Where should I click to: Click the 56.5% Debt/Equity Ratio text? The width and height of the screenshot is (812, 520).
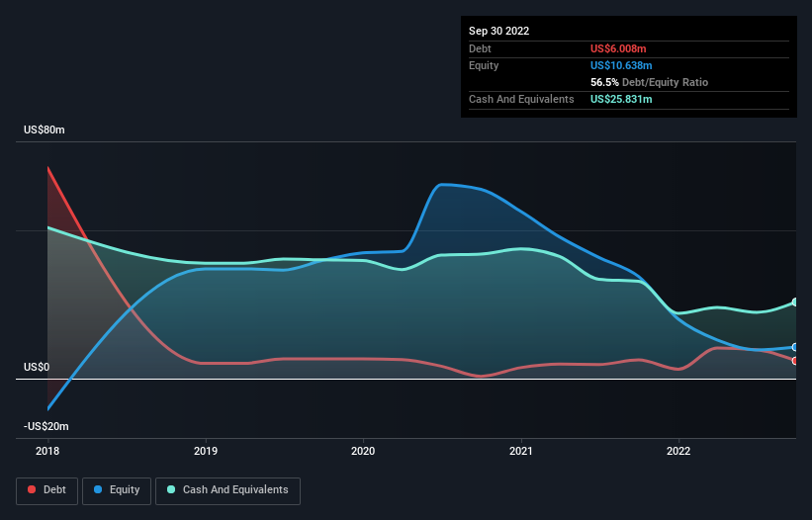click(x=649, y=82)
